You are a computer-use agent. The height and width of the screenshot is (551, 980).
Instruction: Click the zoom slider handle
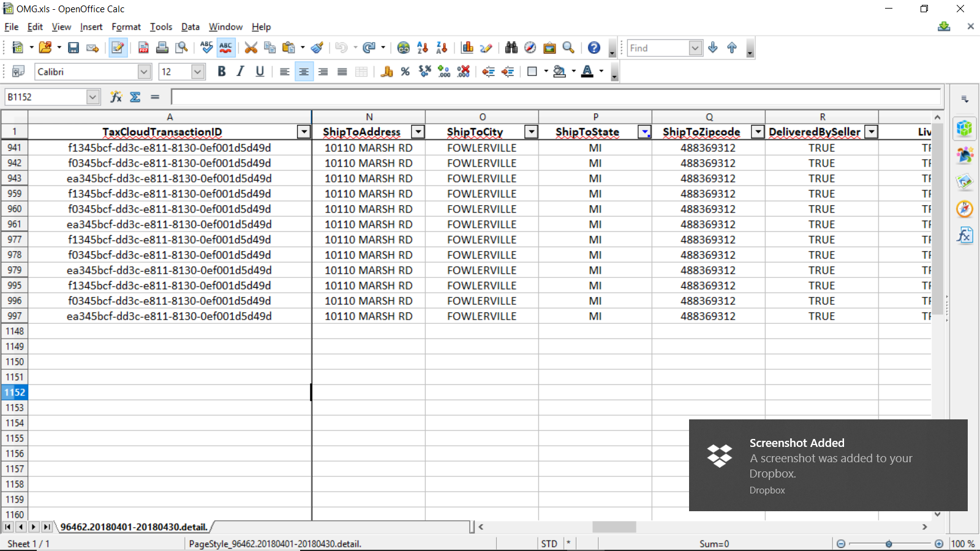[889, 544]
